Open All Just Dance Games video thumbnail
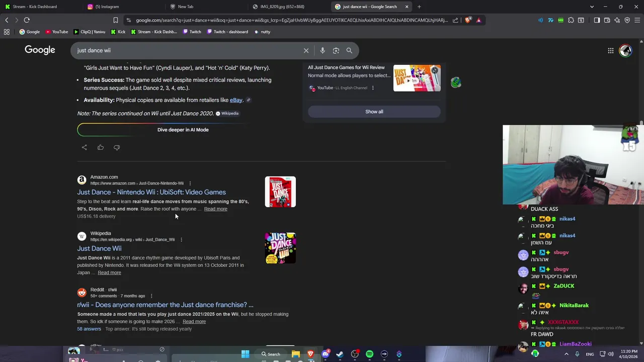This screenshot has width=644, height=362. (417, 78)
